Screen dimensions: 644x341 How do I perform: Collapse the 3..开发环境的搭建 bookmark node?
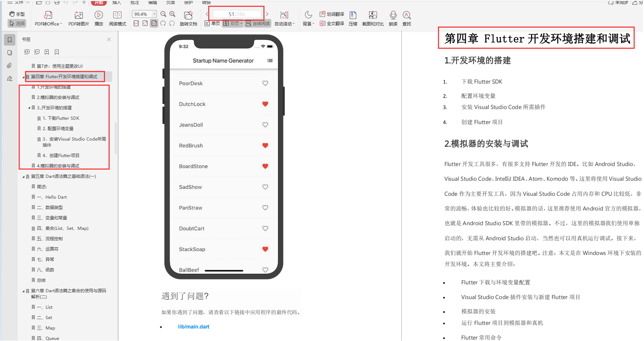[29, 108]
